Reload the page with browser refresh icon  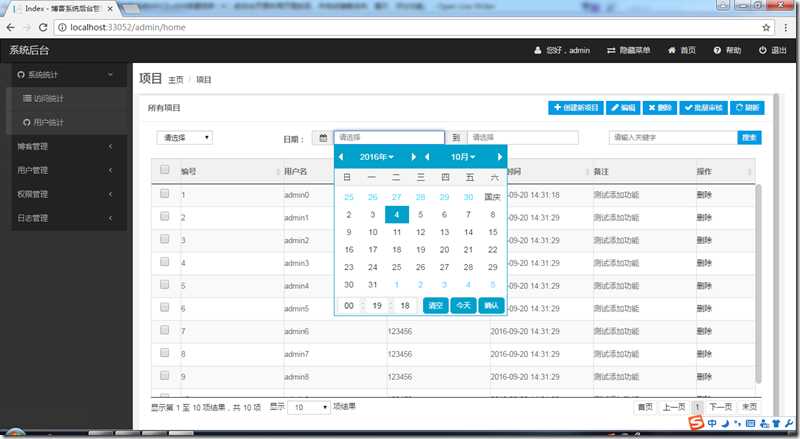point(43,28)
